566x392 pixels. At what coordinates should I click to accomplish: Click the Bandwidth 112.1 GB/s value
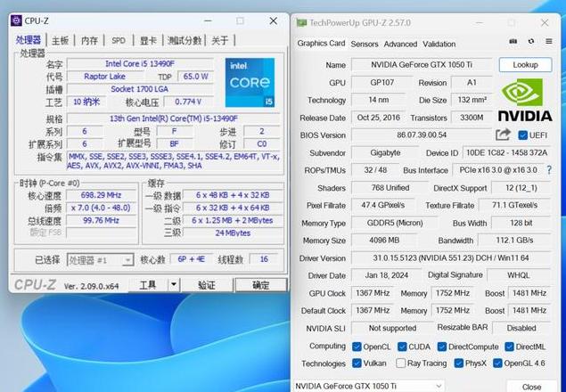point(514,241)
